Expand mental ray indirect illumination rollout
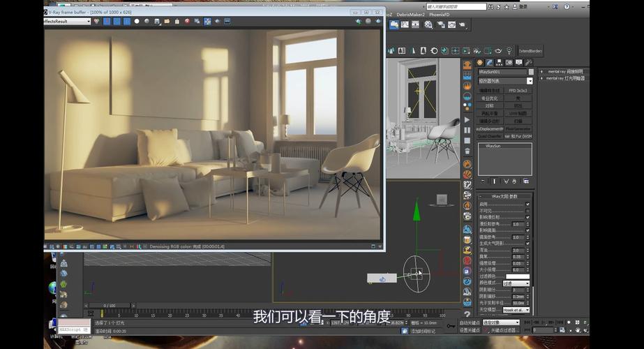The width and height of the screenshot is (644, 349). [x=564, y=71]
